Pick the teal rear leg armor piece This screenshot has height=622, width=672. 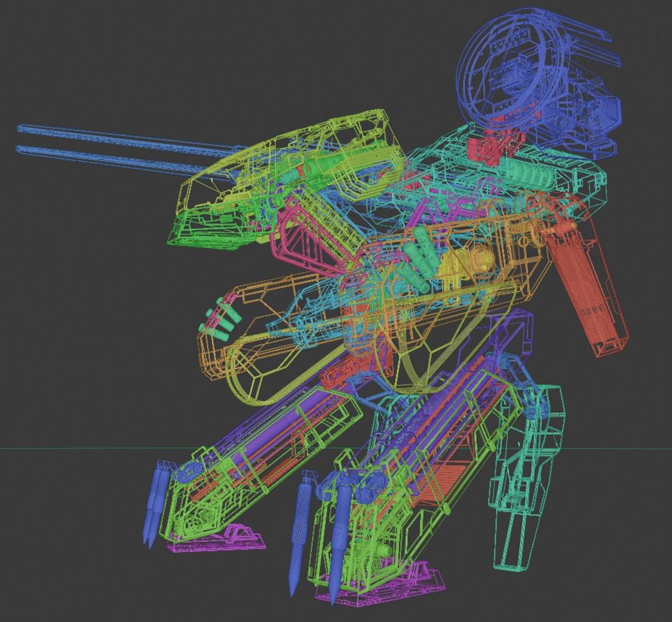point(527,478)
